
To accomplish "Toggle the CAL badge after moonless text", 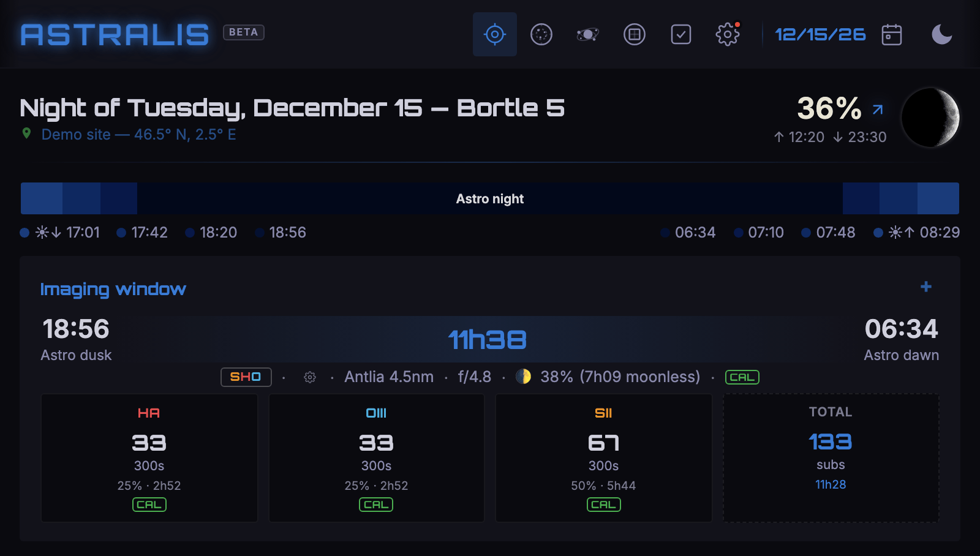I will tap(742, 377).
